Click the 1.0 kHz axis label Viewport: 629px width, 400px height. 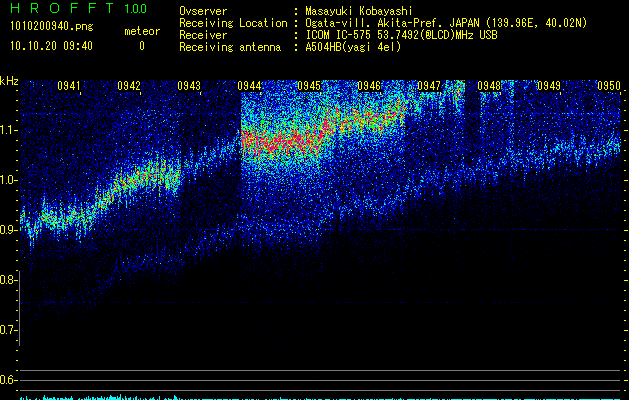7,180
